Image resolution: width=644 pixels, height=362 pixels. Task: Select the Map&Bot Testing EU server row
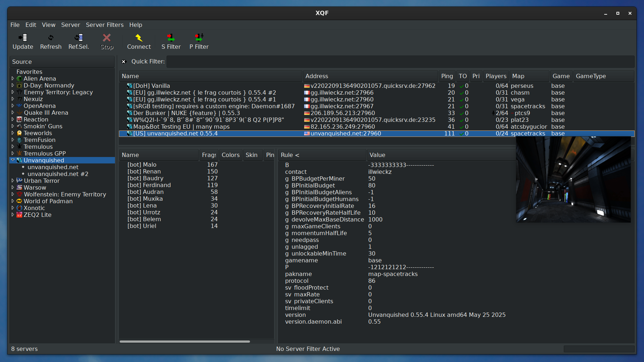coord(377,127)
